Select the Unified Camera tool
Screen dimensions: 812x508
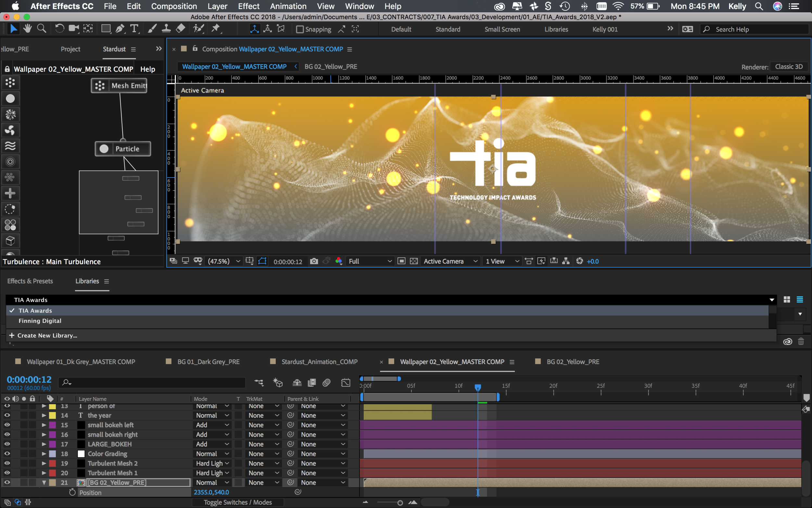tap(73, 29)
